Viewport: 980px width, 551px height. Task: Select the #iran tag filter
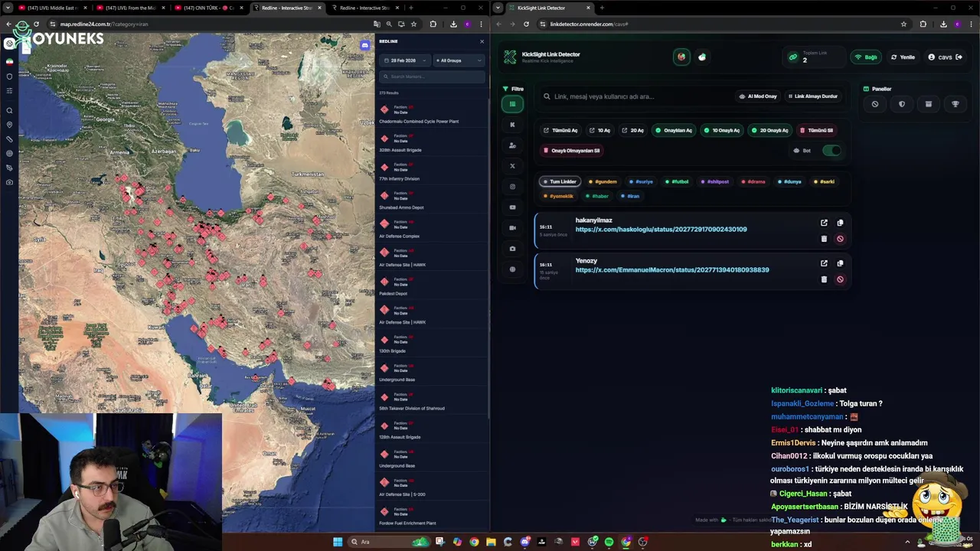631,197
